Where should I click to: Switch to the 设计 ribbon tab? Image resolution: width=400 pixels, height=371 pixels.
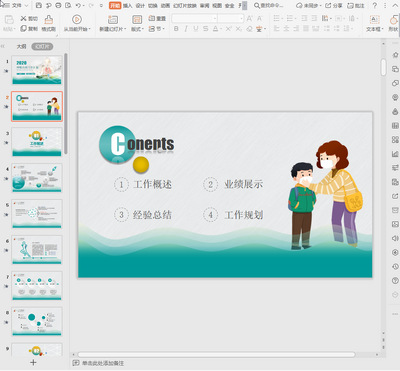click(140, 6)
